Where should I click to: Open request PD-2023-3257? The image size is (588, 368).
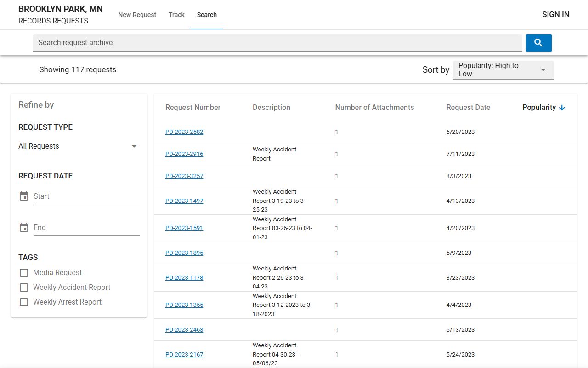tap(184, 176)
